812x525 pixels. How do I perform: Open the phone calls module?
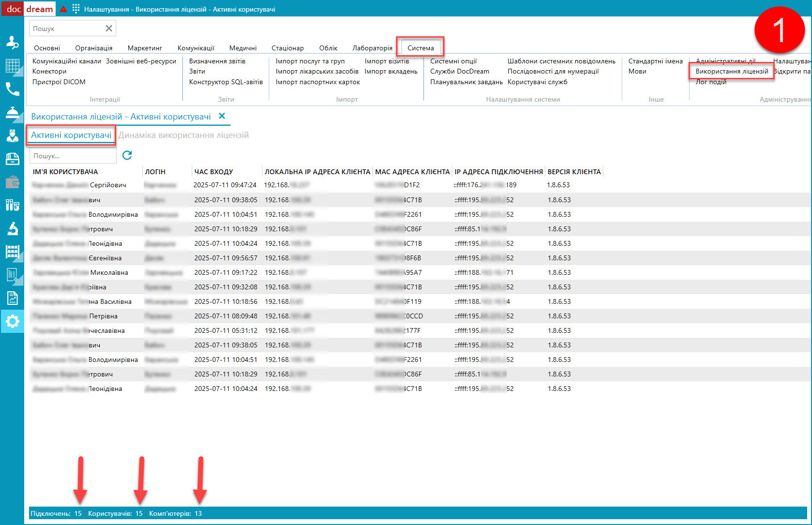12,89
